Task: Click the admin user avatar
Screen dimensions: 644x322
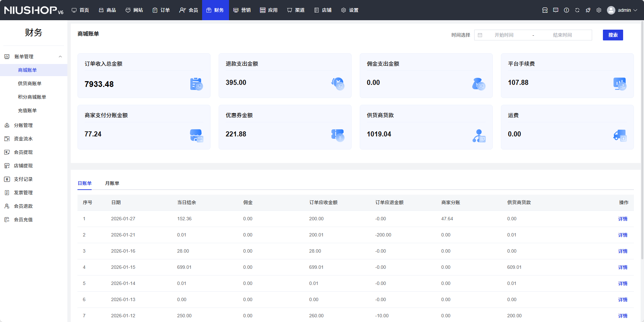Action: pos(611,10)
